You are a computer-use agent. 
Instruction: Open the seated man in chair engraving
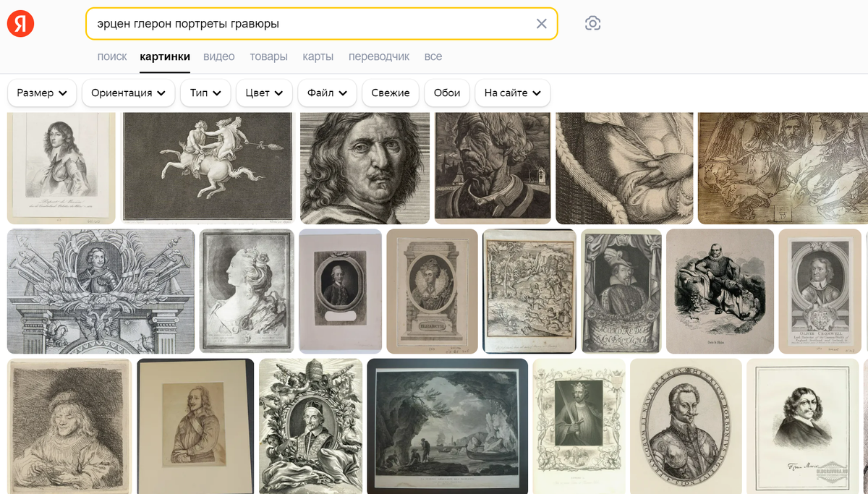click(x=720, y=291)
